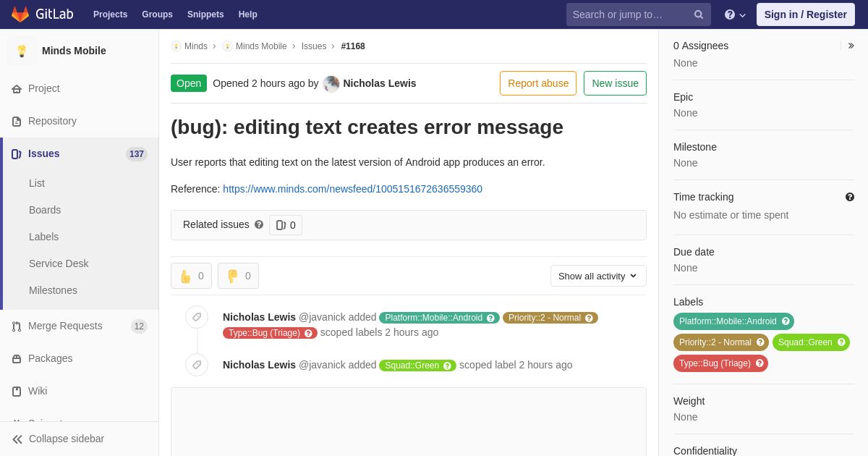Click the Merge Requests icon
868x456 pixels.
tap(17, 326)
